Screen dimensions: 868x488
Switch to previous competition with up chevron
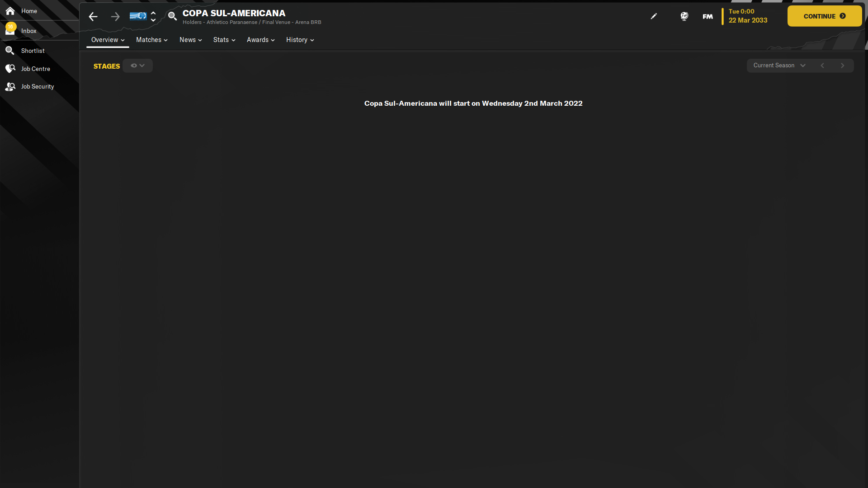pyautogui.click(x=153, y=13)
